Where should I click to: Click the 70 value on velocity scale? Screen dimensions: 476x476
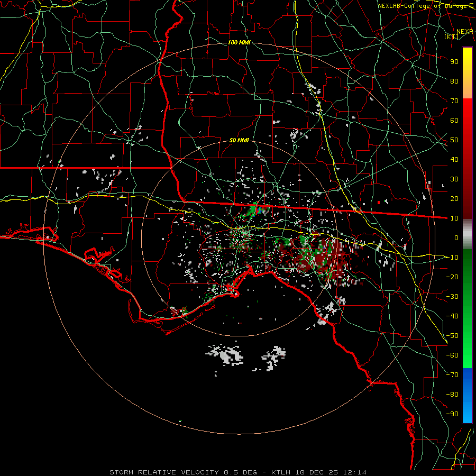coord(454,101)
